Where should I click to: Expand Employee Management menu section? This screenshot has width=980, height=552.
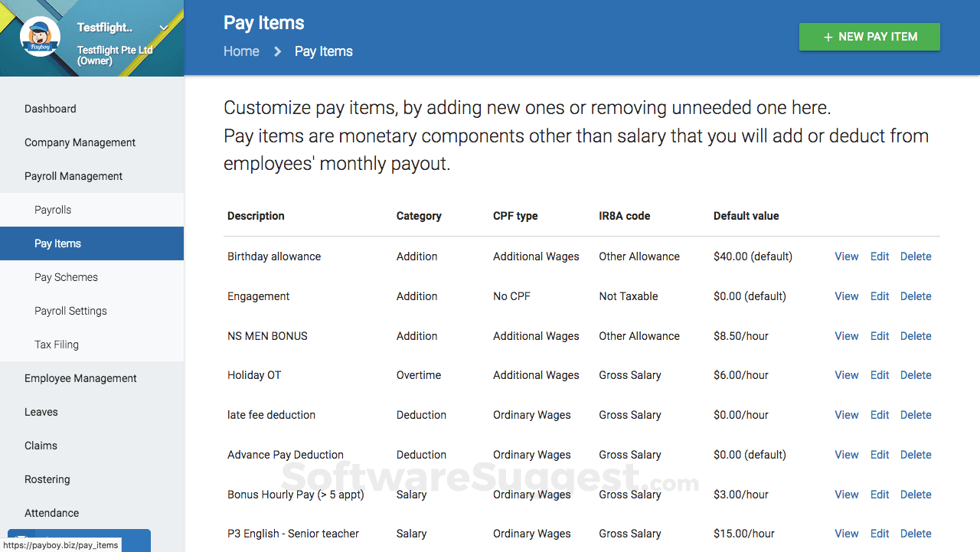pyautogui.click(x=80, y=378)
